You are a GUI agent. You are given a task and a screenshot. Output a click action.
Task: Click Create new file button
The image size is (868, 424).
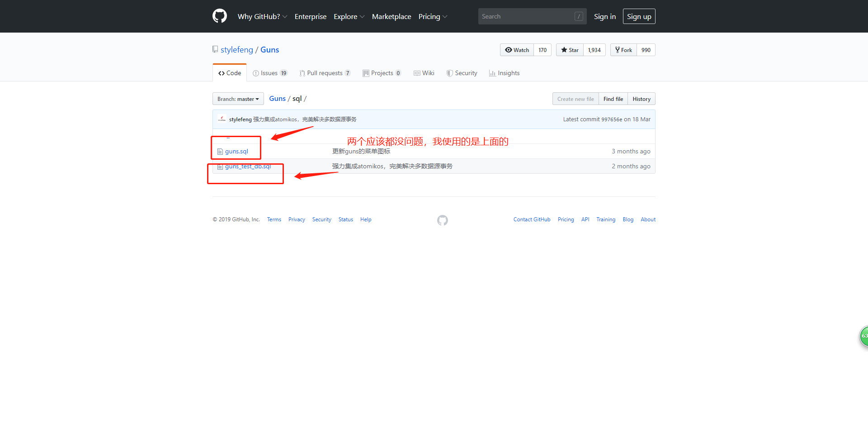pos(576,99)
